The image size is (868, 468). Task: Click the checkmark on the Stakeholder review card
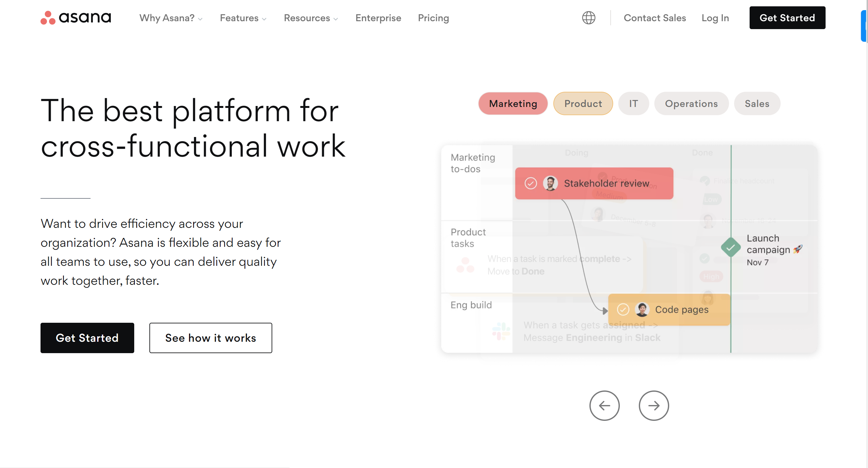click(531, 184)
